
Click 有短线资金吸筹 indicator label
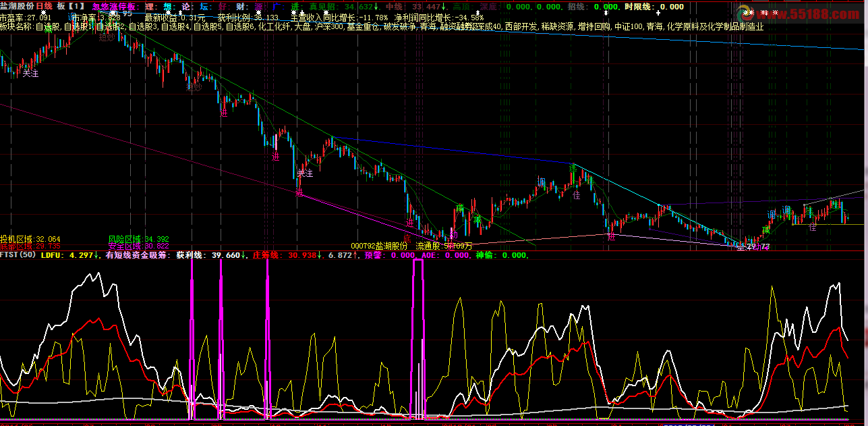136,255
